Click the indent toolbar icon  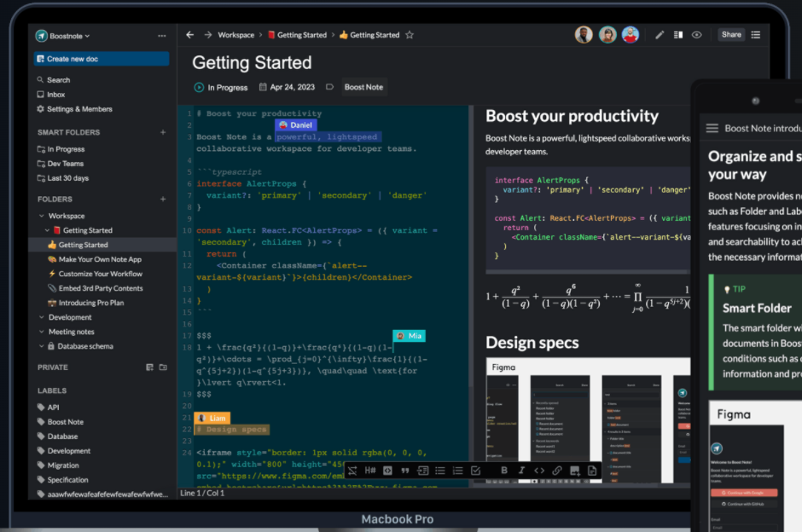coord(423,471)
